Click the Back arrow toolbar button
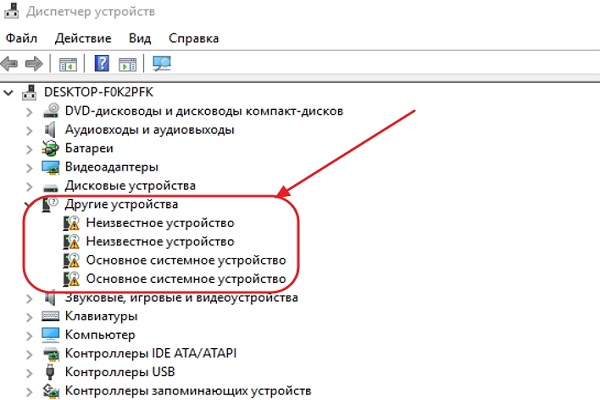The width and height of the screenshot is (600, 400). [x=10, y=63]
